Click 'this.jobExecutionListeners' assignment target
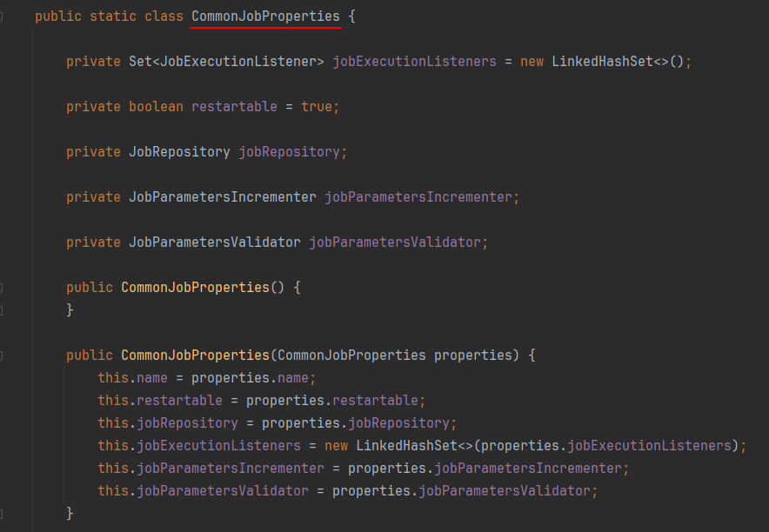Image resolution: width=769 pixels, height=532 pixels. [199, 445]
